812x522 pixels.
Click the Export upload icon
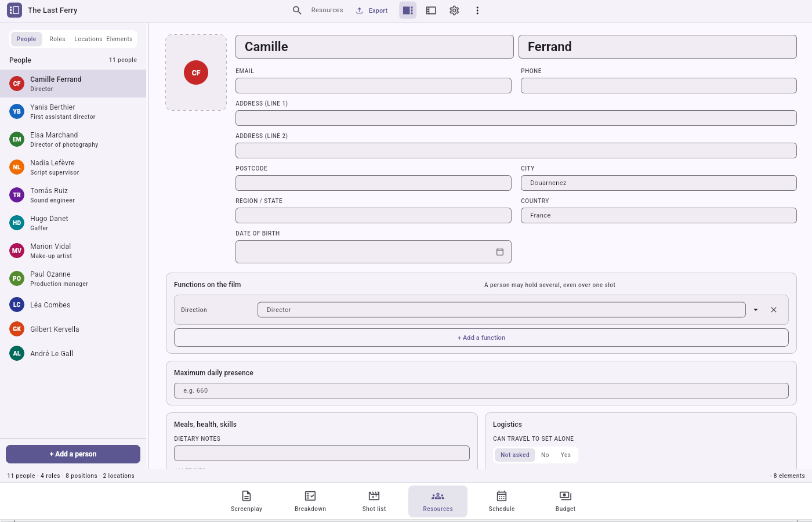pyautogui.click(x=360, y=10)
